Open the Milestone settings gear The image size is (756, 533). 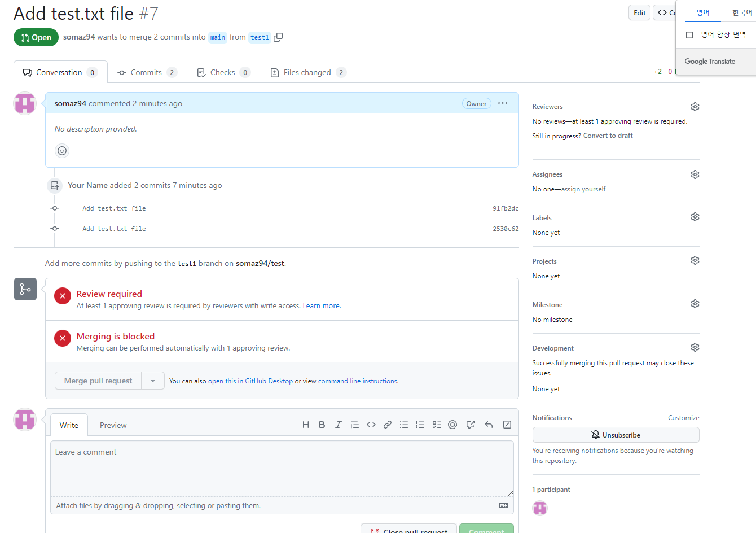pos(695,304)
